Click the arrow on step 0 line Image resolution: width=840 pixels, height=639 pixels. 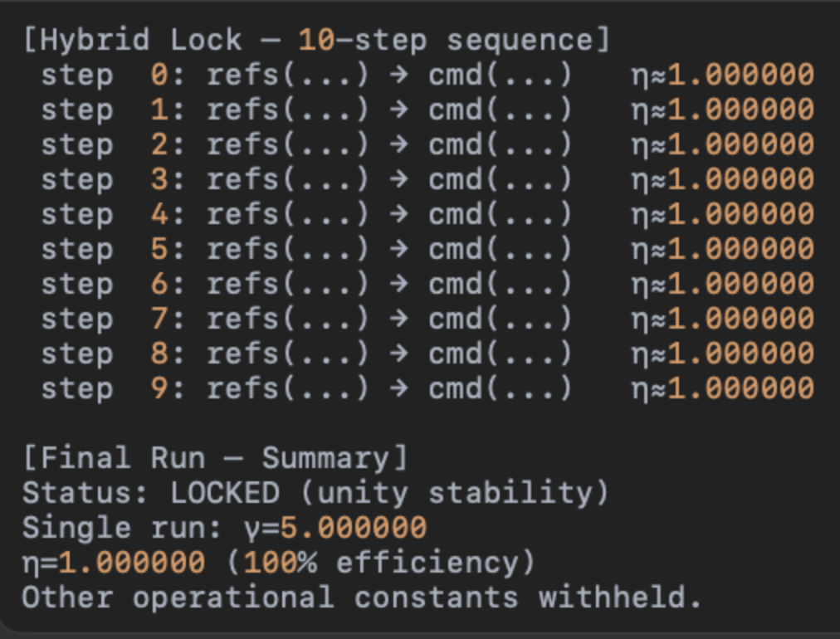point(398,75)
